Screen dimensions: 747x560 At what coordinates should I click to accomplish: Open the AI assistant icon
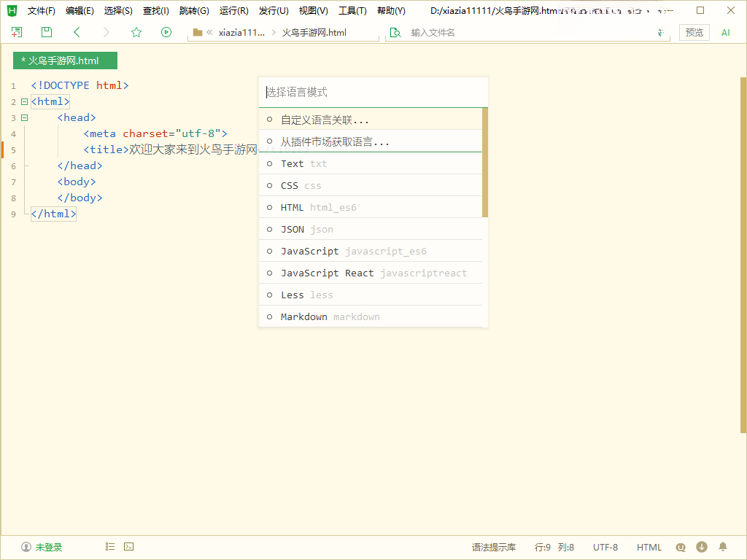[726, 32]
